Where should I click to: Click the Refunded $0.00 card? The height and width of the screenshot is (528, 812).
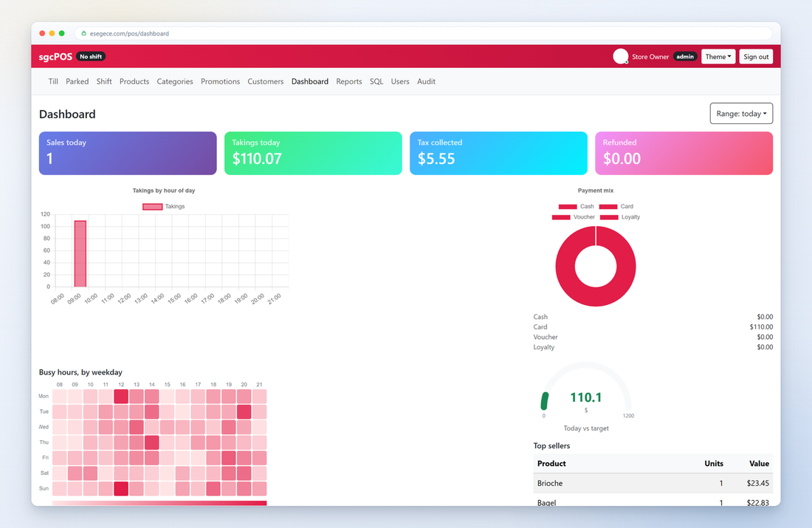click(x=684, y=153)
